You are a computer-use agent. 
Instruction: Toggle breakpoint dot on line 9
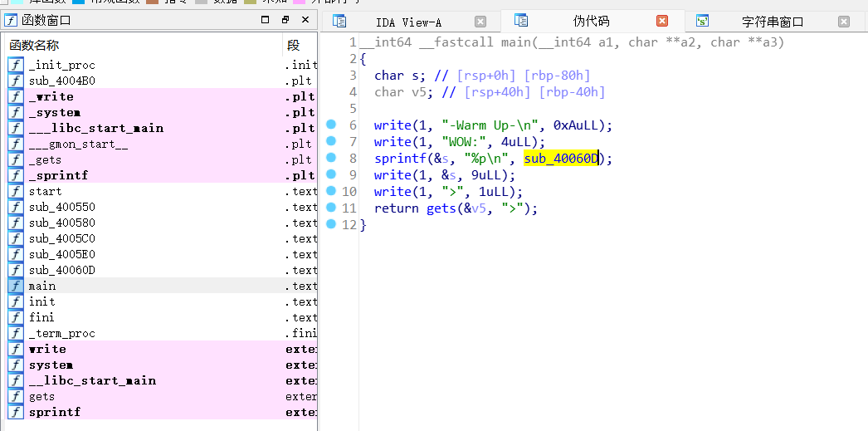point(331,174)
